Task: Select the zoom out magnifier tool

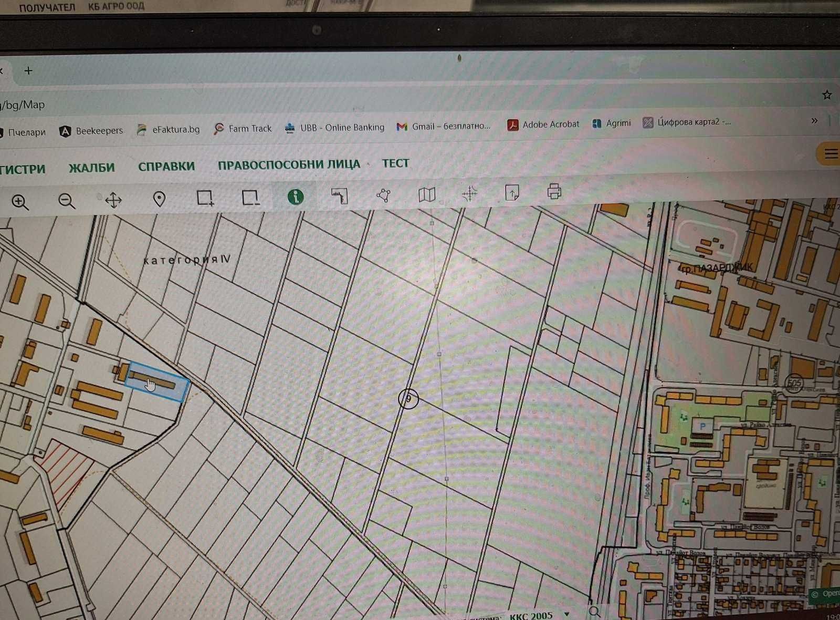Action: click(67, 201)
